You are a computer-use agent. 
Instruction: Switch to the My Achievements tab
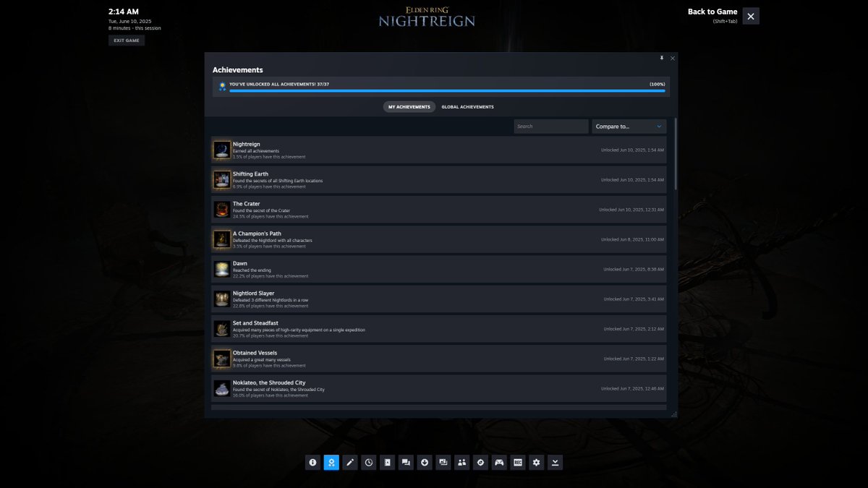point(409,107)
